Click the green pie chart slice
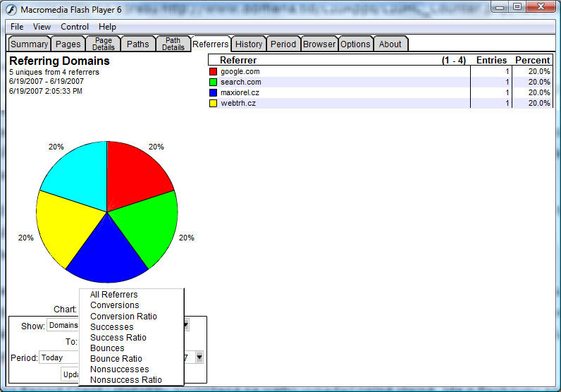 tap(149, 226)
